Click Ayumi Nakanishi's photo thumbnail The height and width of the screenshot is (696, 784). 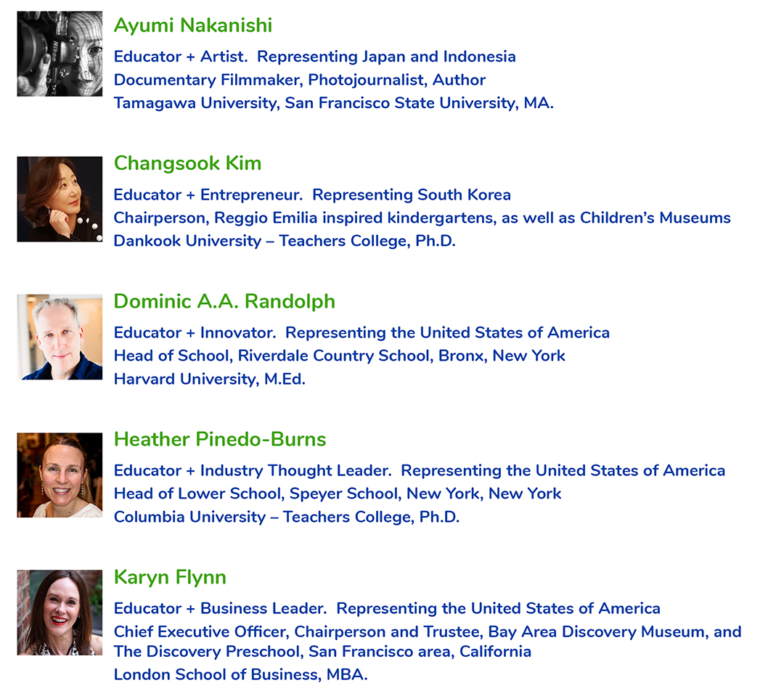tap(60, 54)
